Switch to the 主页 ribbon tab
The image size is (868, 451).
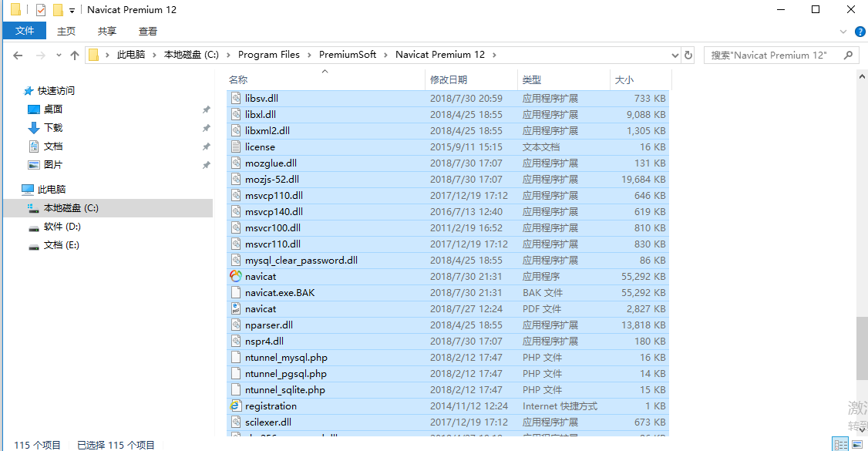click(x=66, y=31)
